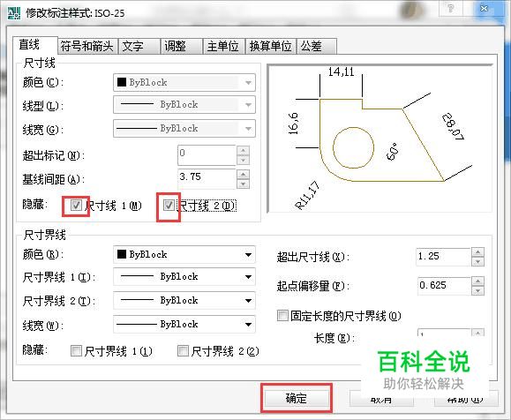This screenshot has height=420, width=511.
Task: Click black swatch in extension line 颜色(R)
Action: pyautogui.click(x=122, y=254)
